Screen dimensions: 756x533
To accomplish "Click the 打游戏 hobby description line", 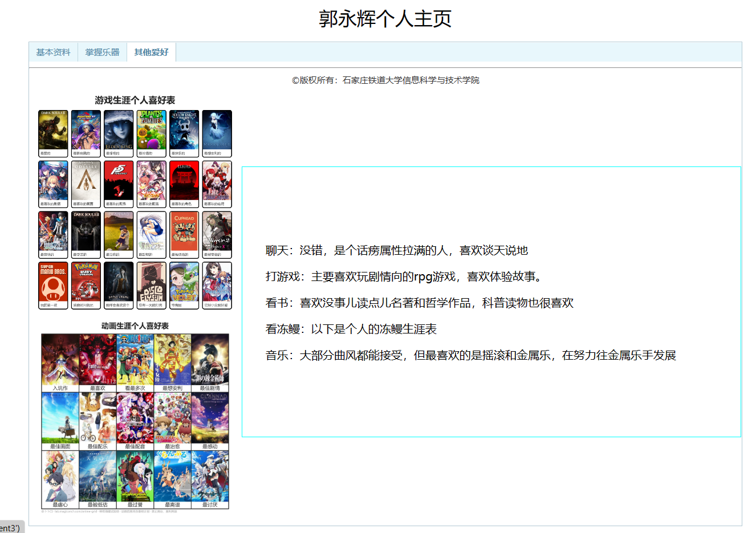I will (x=404, y=276).
